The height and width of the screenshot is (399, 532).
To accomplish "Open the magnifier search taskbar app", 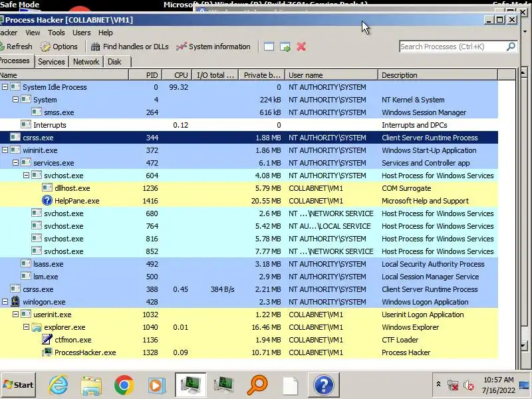I will click(257, 385).
